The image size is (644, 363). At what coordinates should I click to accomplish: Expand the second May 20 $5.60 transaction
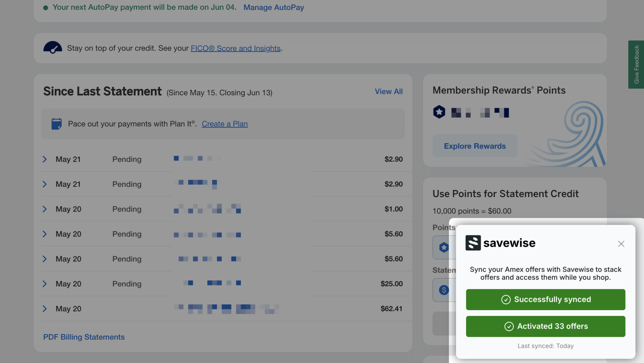tap(45, 259)
